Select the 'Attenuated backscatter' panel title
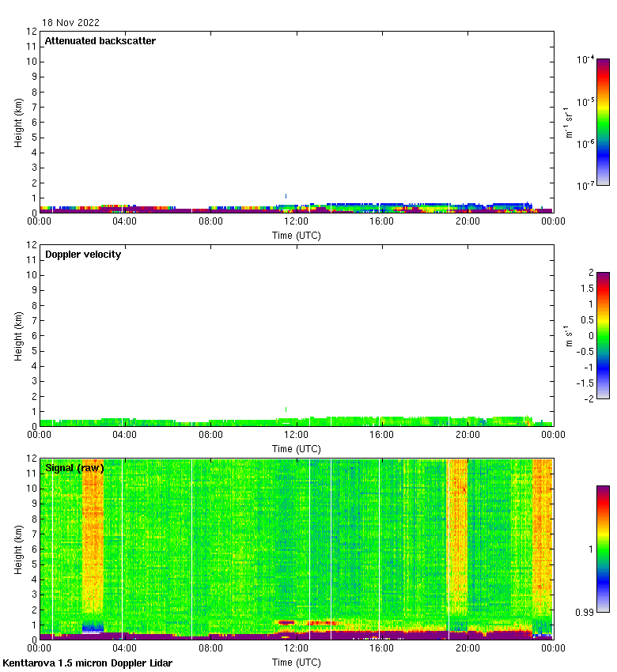Screen dimensions: 617x672 click(x=100, y=41)
